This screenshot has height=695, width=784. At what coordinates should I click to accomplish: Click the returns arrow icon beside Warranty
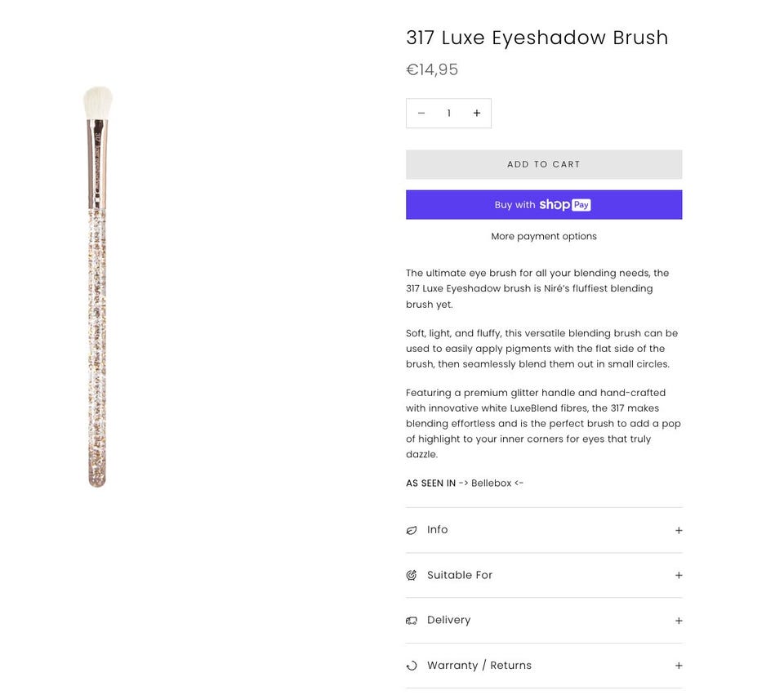[412, 666]
